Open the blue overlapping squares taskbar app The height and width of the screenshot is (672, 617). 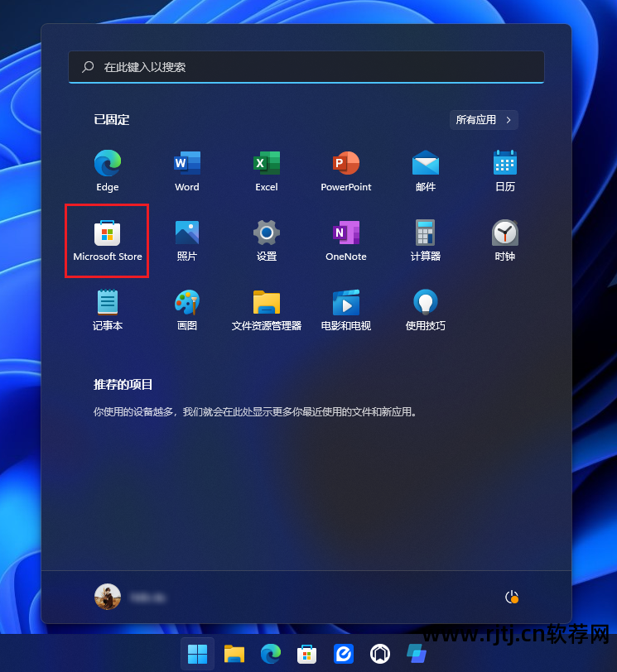(x=417, y=654)
